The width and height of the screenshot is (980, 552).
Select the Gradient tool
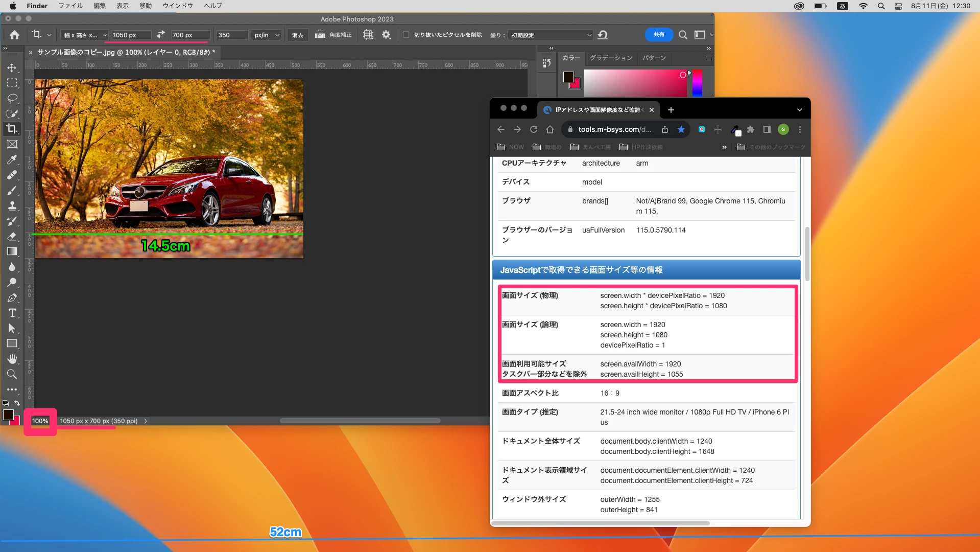pos(12,251)
